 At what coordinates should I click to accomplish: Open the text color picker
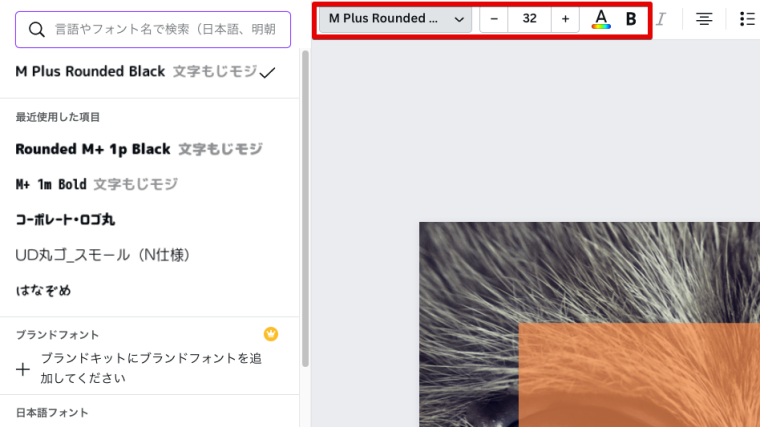tap(601, 19)
